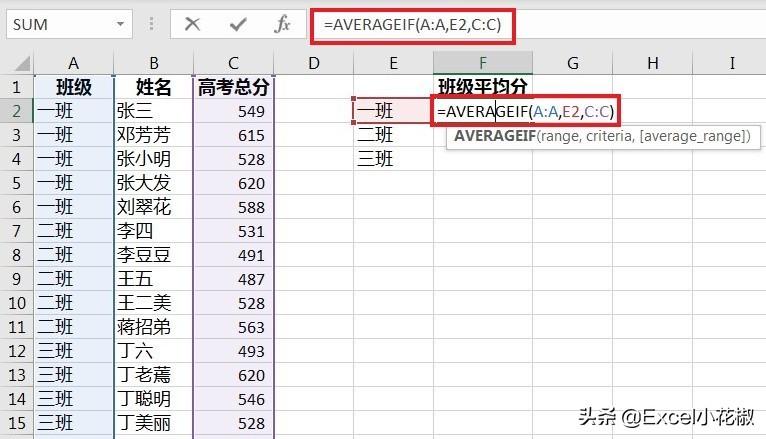
Task: Select column F header
Action: (483, 63)
